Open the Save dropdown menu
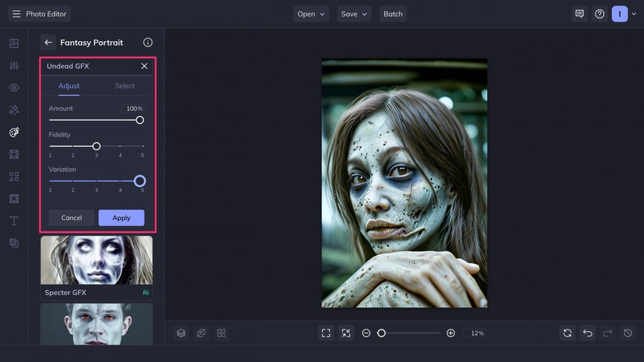Screen dimensions: 644x362 354,14
